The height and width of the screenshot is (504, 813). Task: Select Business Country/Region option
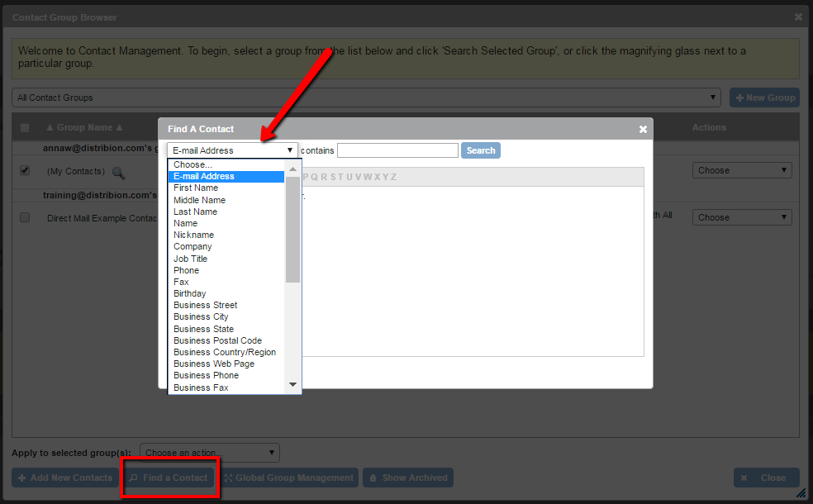(225, 352)
